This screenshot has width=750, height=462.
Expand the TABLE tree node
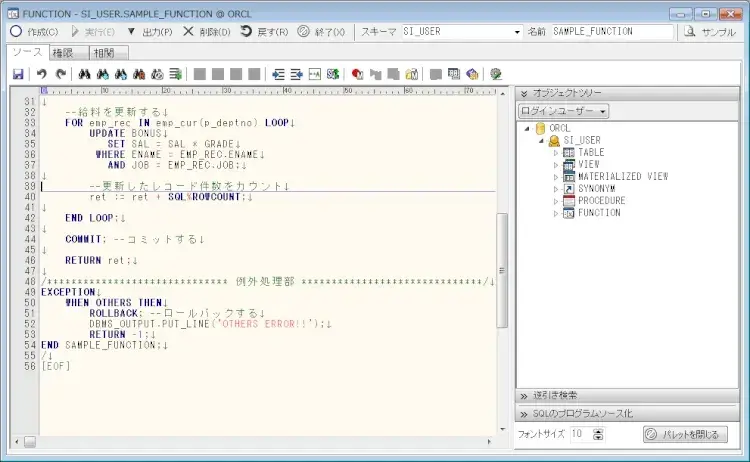pyautogui.click(x=556, y=153)
